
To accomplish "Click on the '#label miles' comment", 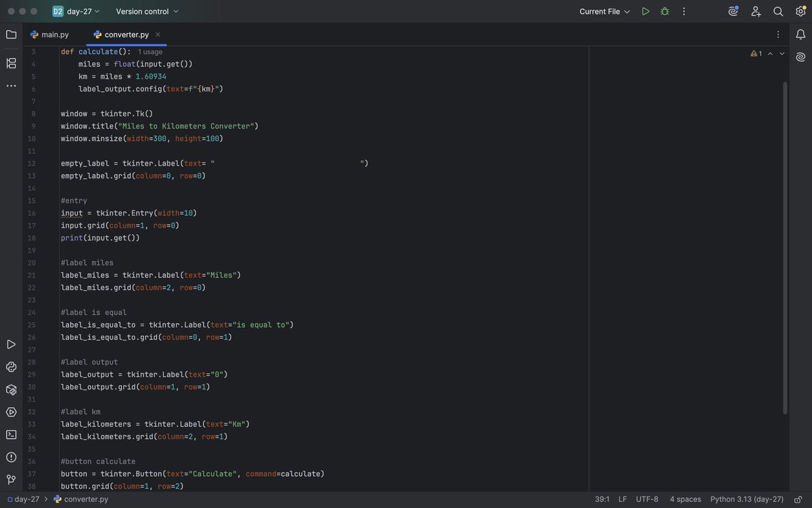I will tap(87, 263).
